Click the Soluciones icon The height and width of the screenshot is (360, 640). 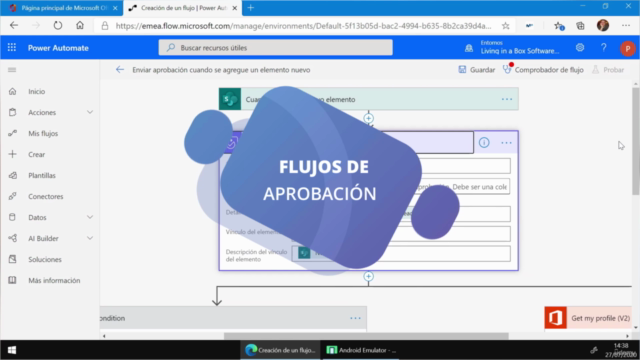(12, 259)
